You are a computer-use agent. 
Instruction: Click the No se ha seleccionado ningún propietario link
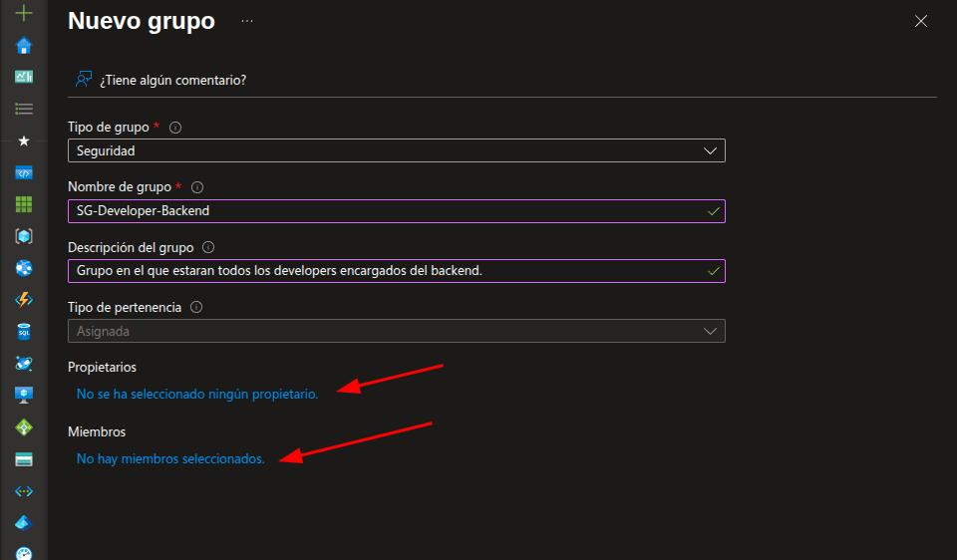197,394
